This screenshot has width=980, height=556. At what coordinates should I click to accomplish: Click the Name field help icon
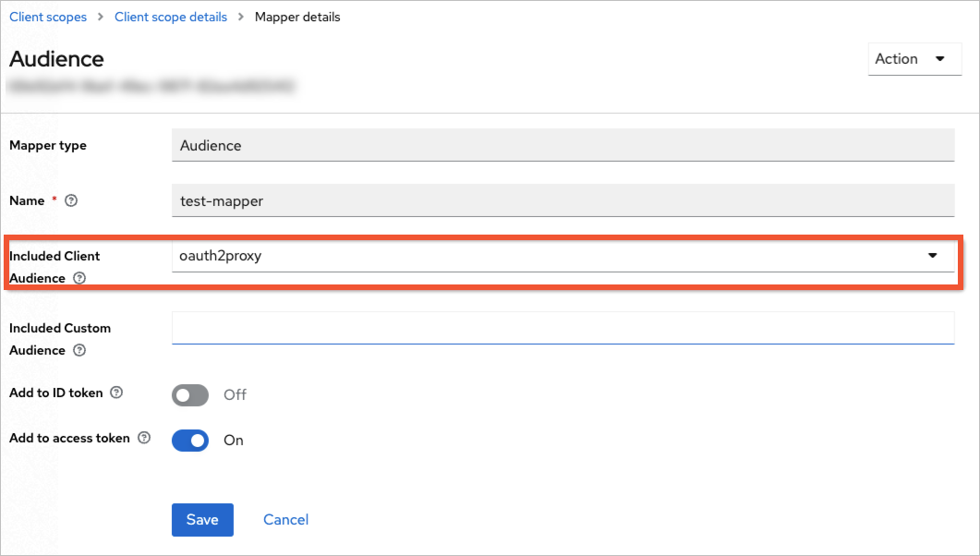click(71, 200)
